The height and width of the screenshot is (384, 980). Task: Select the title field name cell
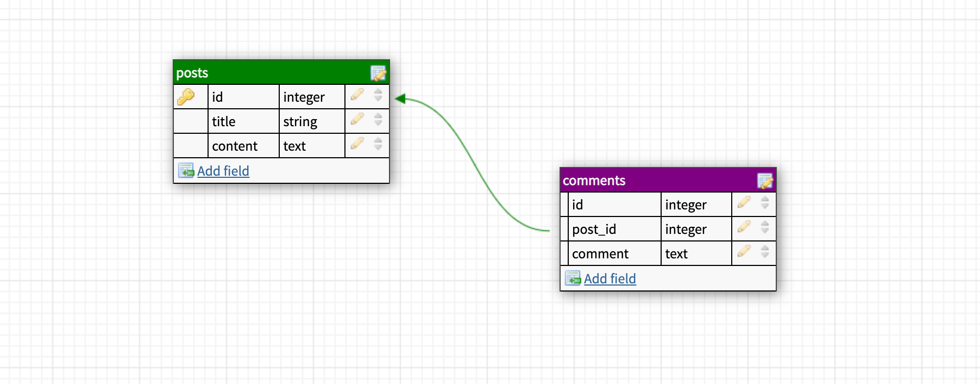pyautogui.click(x=243, y=121)
